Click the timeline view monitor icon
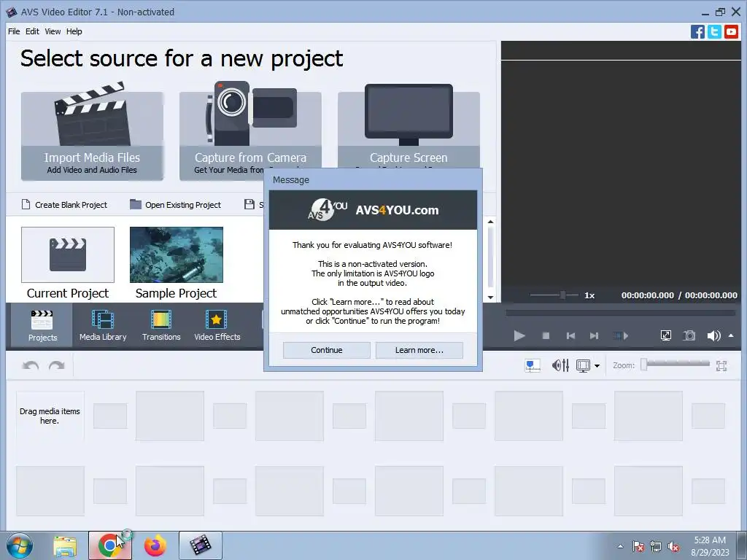The image size is (747, 560). coord(583,366)
